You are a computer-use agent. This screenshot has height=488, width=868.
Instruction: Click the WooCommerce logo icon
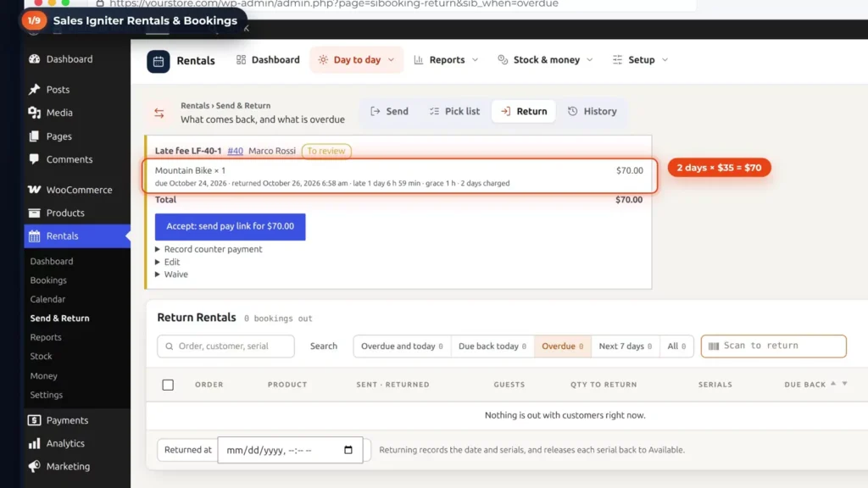tap(34, 189)
